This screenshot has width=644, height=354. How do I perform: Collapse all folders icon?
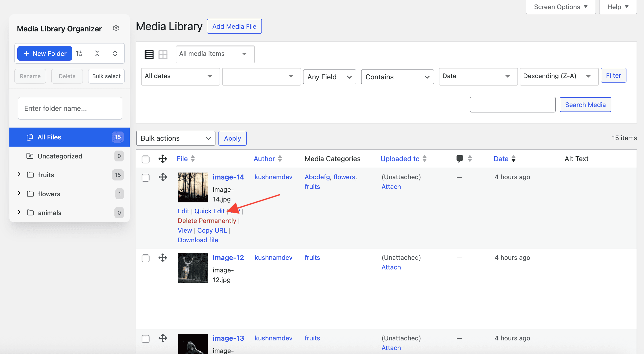click(97, 53)
